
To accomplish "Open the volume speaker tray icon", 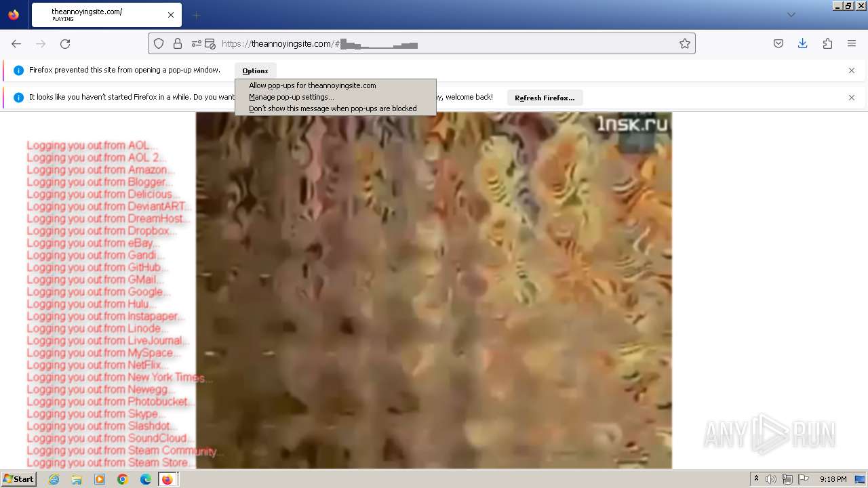I will click(x=771, y=479).
